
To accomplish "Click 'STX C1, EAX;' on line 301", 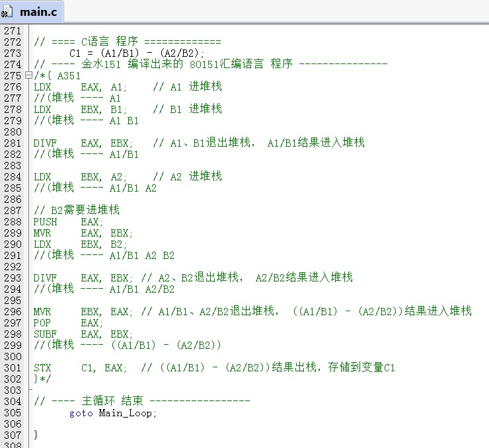I will 80,367.
